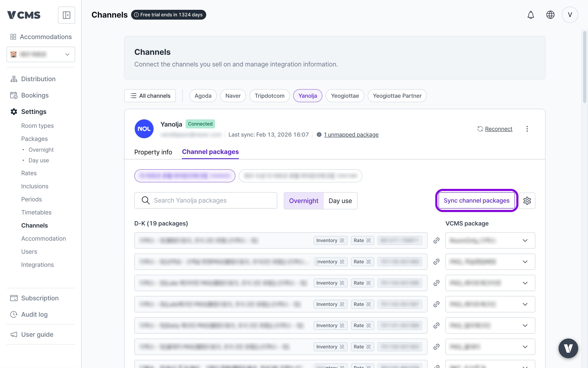Go to Room types settings
This screenshot has width=588, height=368.
coord(37,126)
